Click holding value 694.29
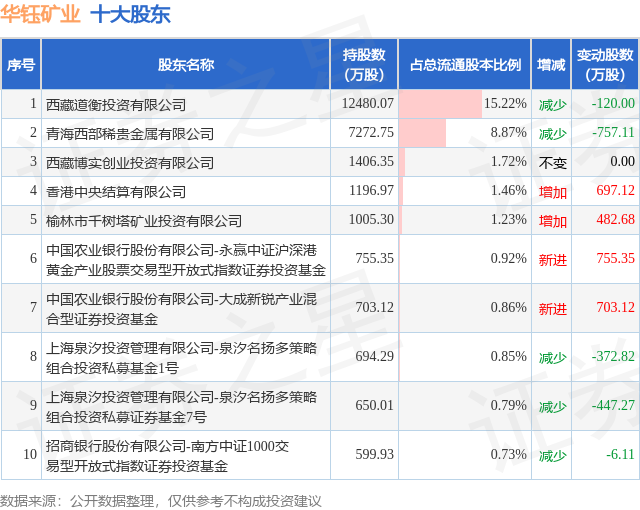Image resolution: width=640 pixels, height=510 pixels. [x=374, y=356]
